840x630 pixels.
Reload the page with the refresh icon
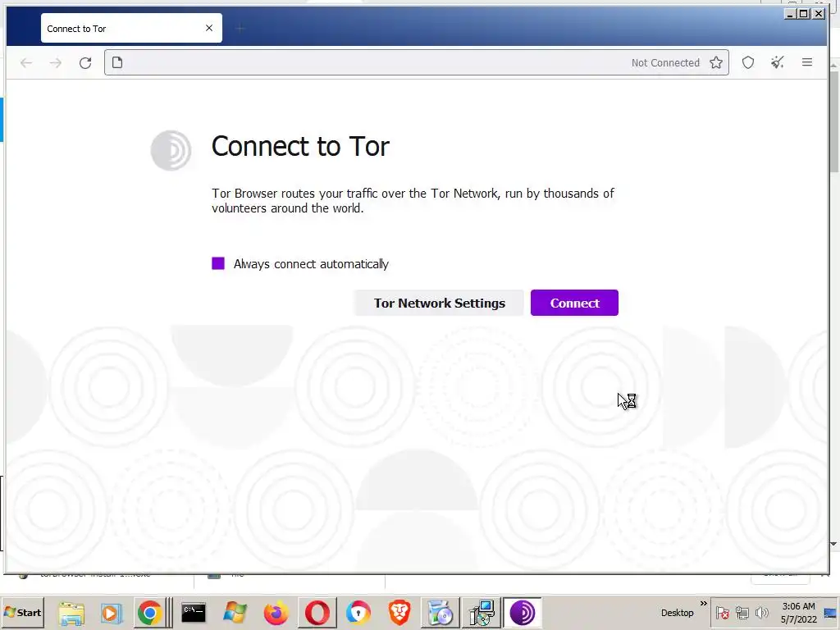tap(85, 62)
